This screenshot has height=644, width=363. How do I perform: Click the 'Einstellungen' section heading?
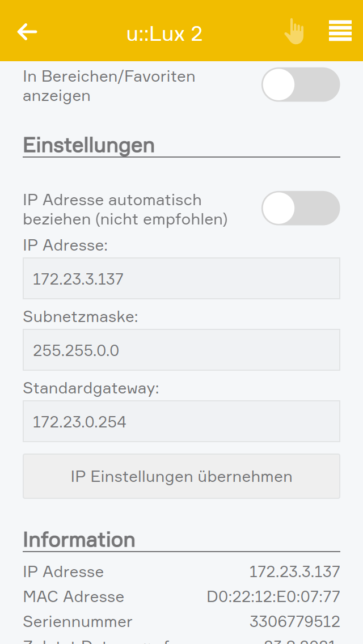click(88, 145)
